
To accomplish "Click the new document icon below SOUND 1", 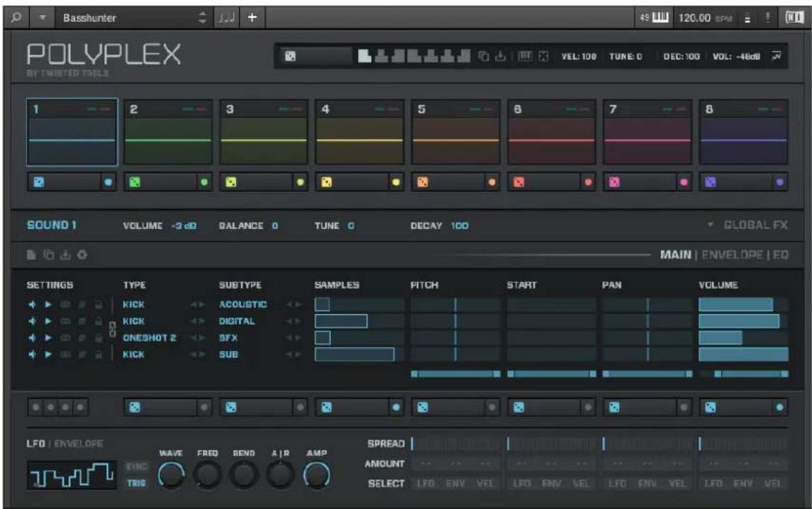I will tap(32, 254).
